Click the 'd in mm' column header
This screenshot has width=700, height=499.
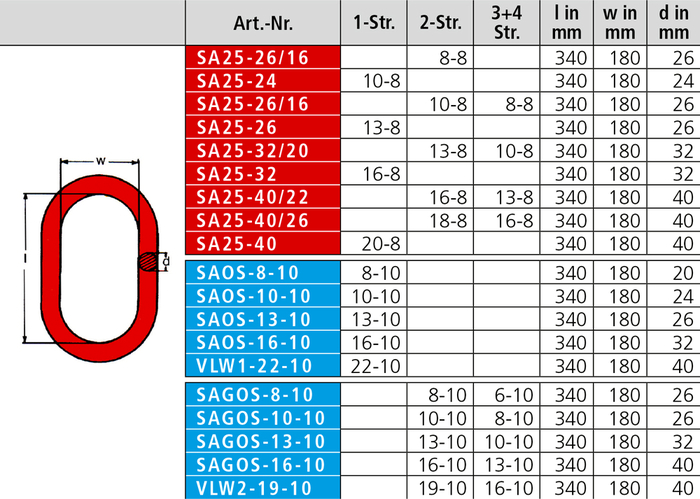click(x=675, y=23)
